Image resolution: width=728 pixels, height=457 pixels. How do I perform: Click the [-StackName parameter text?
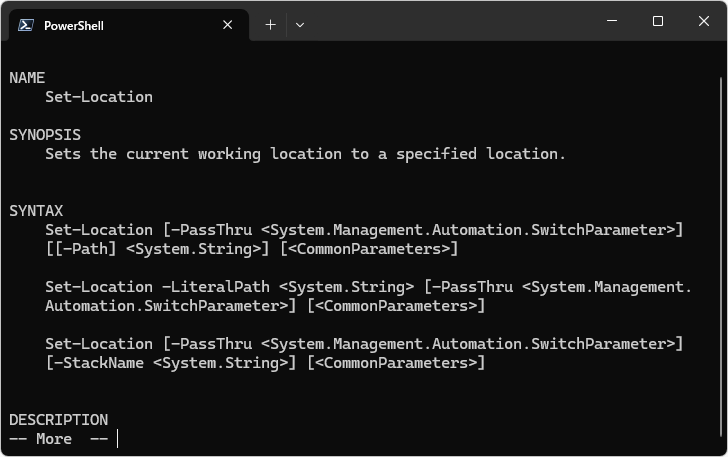[x=95, y=363]
